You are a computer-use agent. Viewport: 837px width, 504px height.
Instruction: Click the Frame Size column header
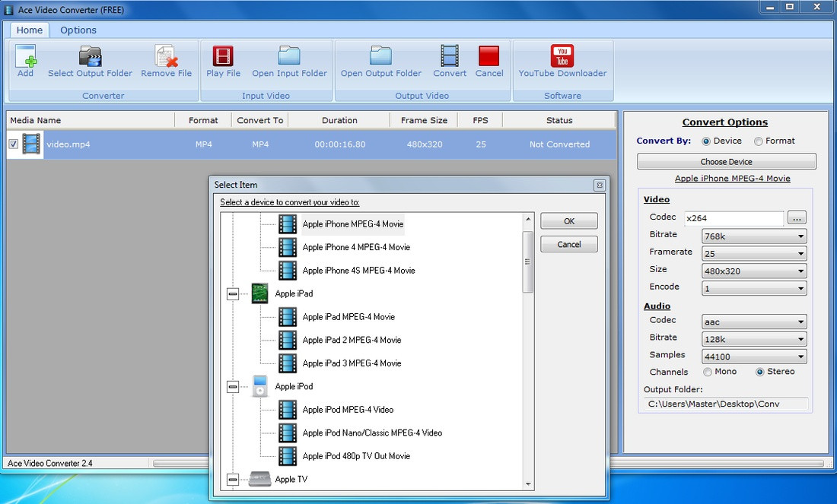coord(424,120)
